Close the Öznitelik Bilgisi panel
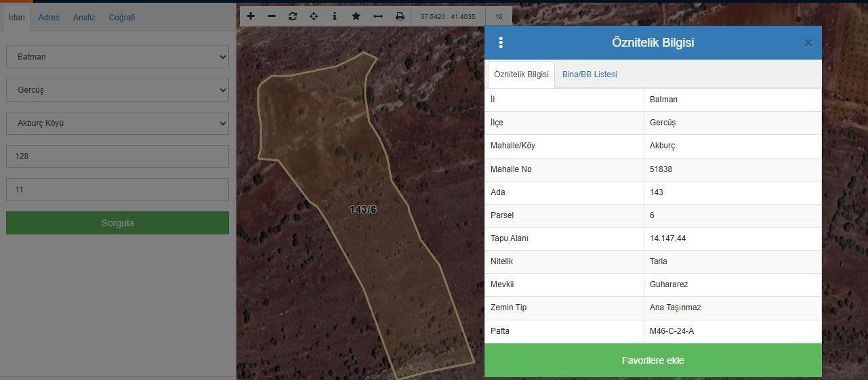Screen dimensions: 868x380 [808, 43]
